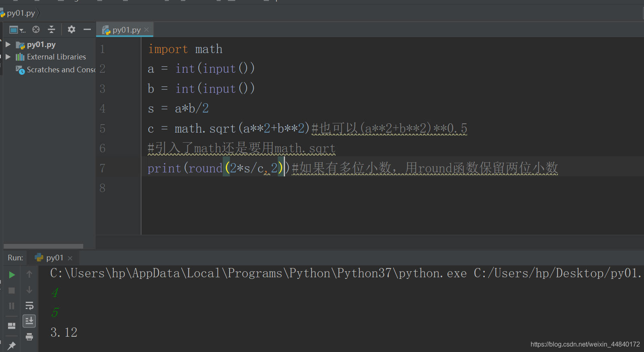Expand External Libraries node

pos(8,57)
